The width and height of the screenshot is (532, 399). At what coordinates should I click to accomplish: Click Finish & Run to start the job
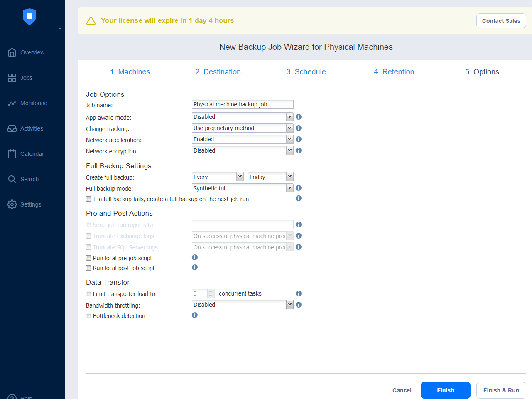click(x=501, y=390)
